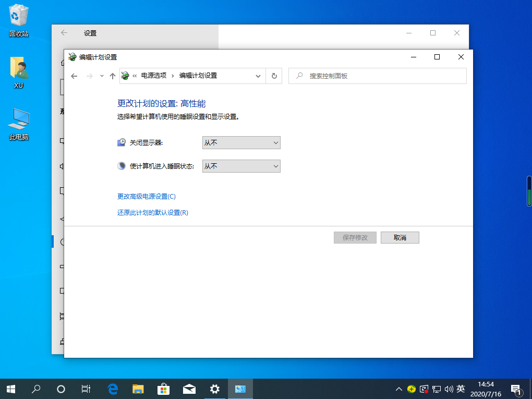Open Microsoft Store from the taskbar
532x399 pixels.
[163, 389]
